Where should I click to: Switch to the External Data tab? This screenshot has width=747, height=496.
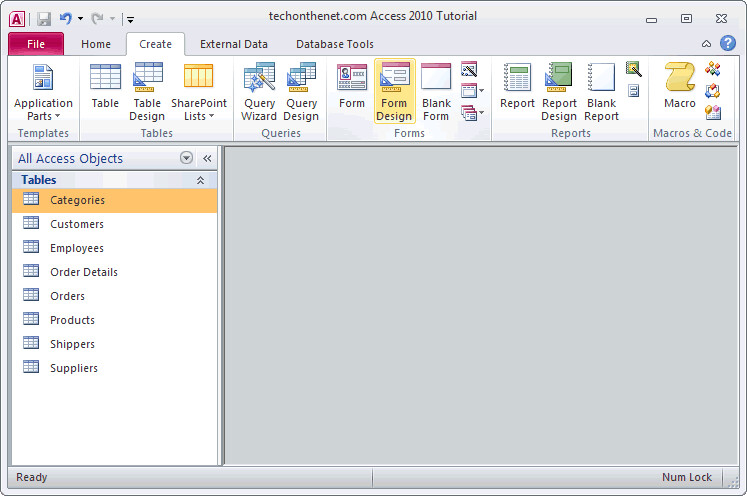click(233, 44)
